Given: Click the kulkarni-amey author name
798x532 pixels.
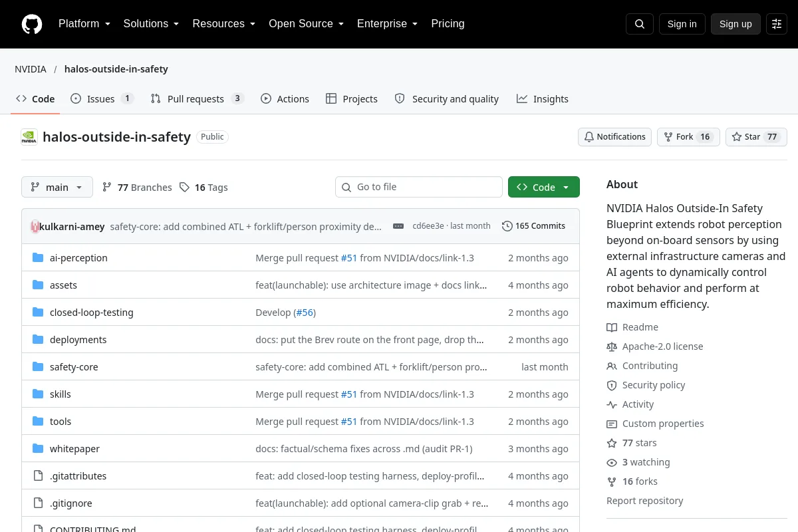Looking at the screenshot, I should coord(72,226).
